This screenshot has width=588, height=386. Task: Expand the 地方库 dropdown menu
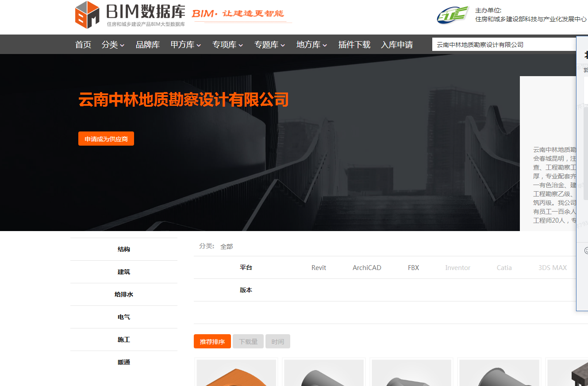coord(312,45)
